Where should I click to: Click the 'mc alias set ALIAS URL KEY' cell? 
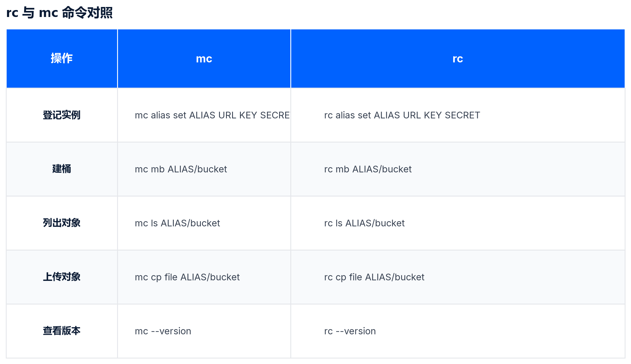tap(204, 115)
